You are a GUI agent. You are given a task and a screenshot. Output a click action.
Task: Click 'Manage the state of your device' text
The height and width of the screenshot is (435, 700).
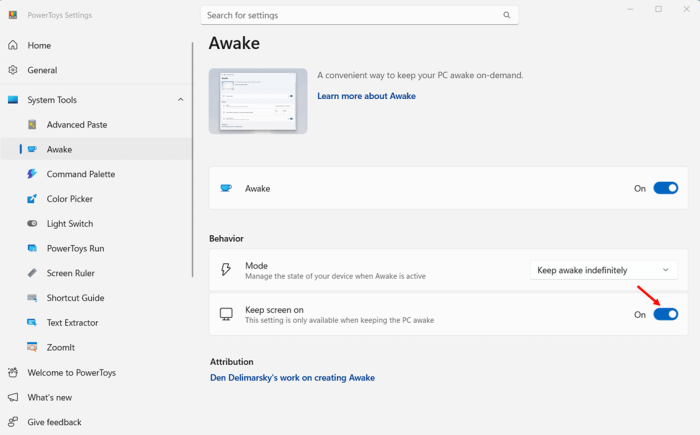click(335, 276)
